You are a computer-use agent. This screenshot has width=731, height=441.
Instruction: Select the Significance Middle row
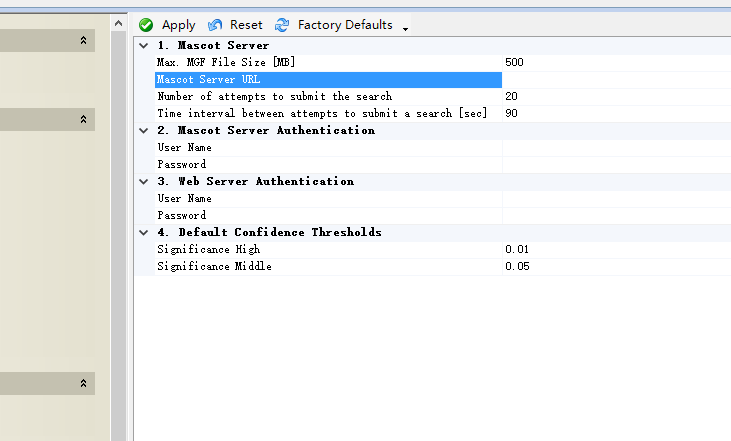[328, 267]
